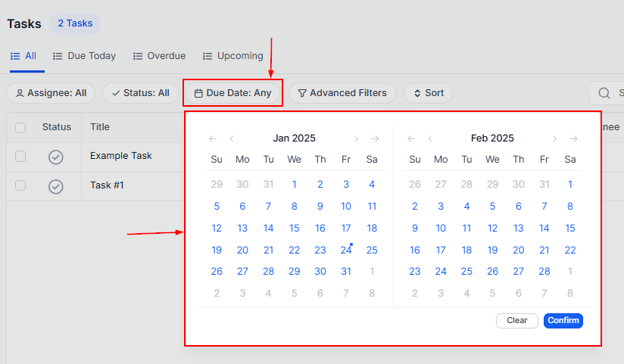Go to previous year in January calendar

pyautogui.click(x=213, y=138)
